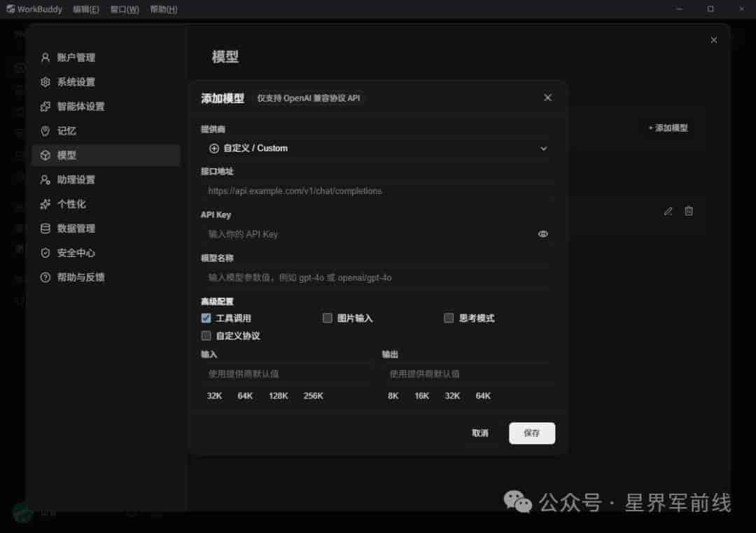
Task: Click the 安全中心 shield icon
Action: pyautogui.click(x=45, y=253)
